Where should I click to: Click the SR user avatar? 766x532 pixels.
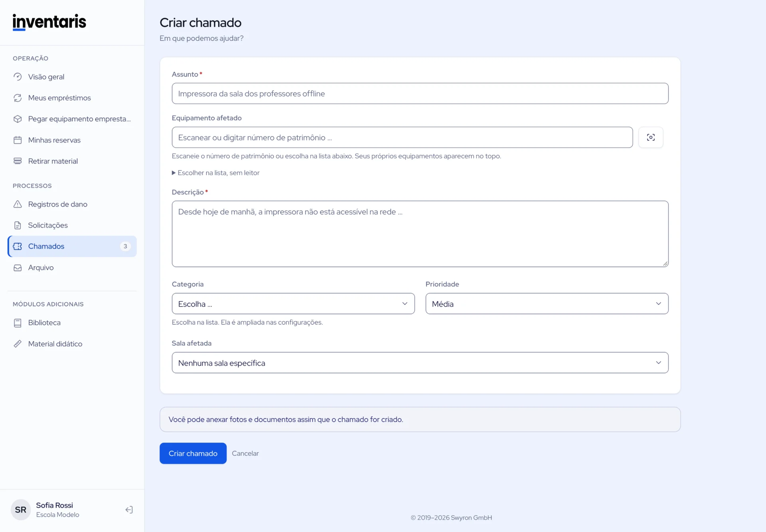click(21, 510)
